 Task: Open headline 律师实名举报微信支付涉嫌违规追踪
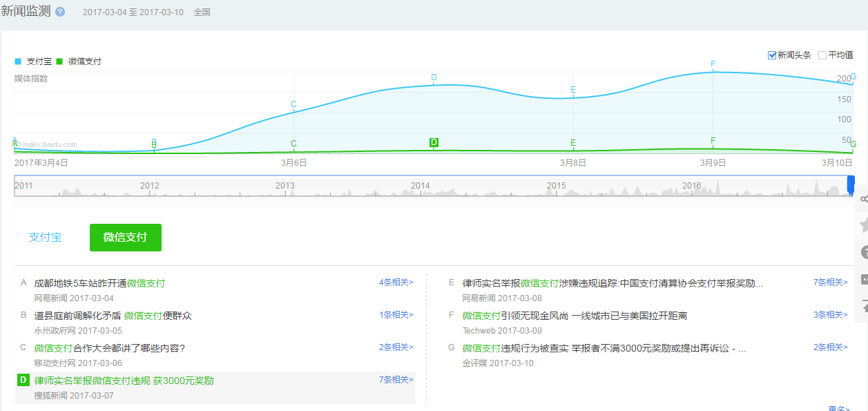(613, 283)
